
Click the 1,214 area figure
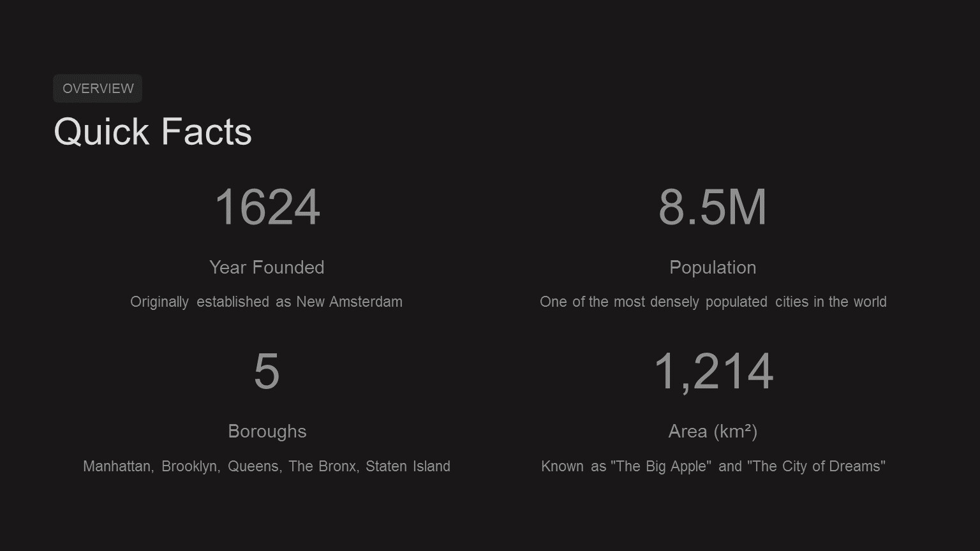tap(713, 371)
